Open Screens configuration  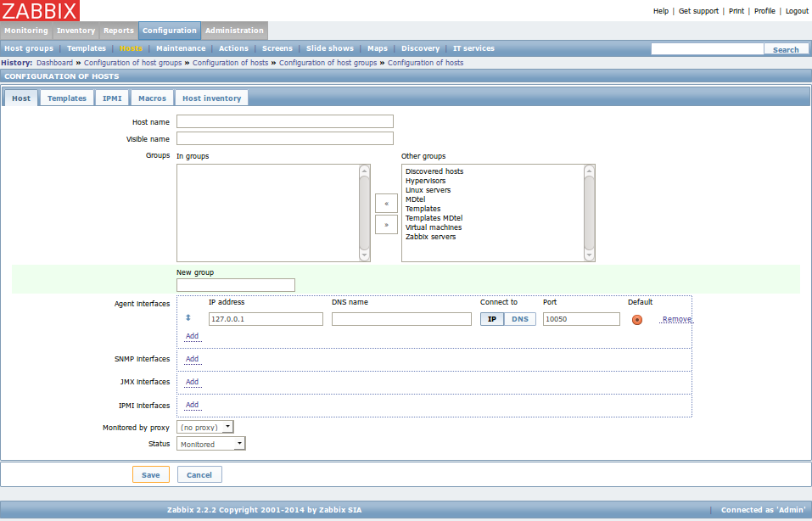click(x=277, y=48)
